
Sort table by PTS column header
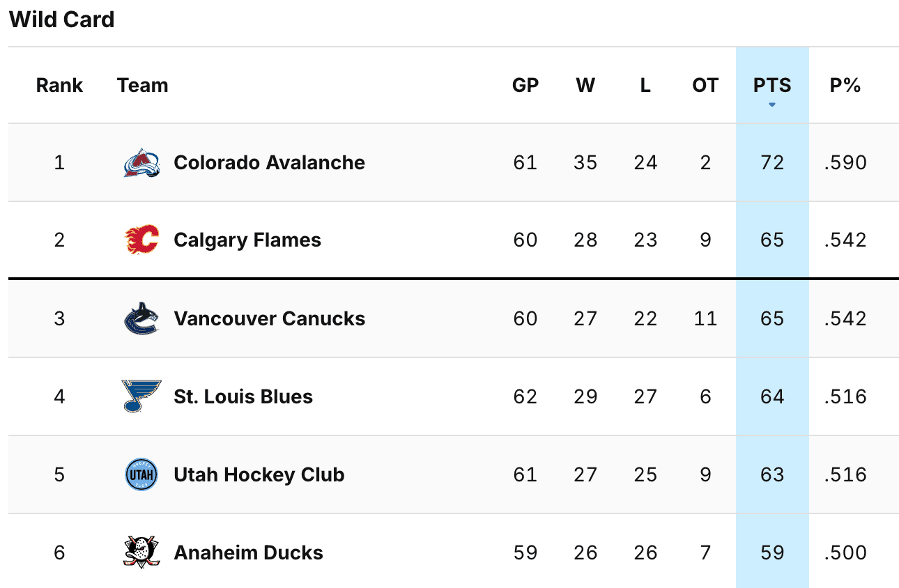coord(772,86)
